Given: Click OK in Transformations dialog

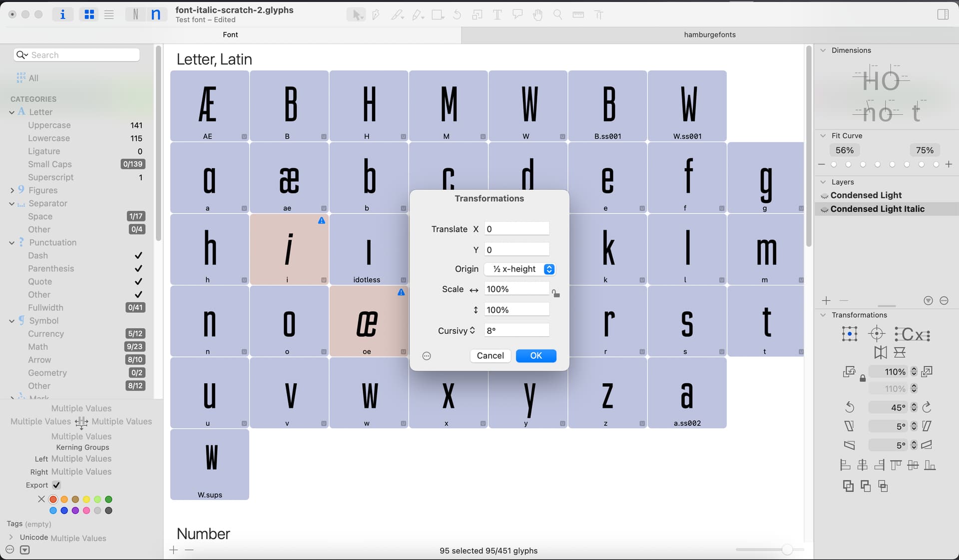Looking at the screenshot, I should (536, 355).
